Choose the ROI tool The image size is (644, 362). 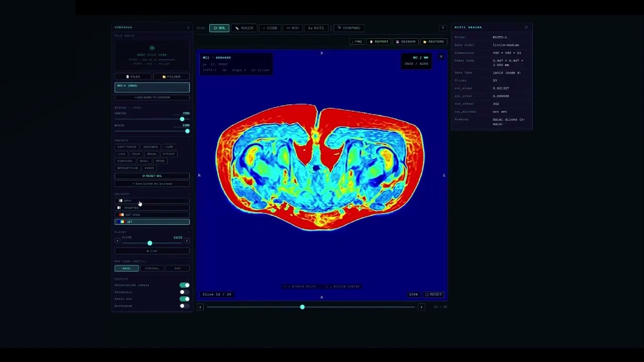[x=293, y=28]
